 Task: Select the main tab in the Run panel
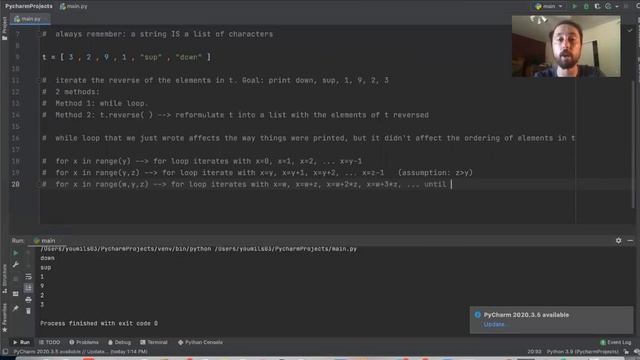point(44,241)
